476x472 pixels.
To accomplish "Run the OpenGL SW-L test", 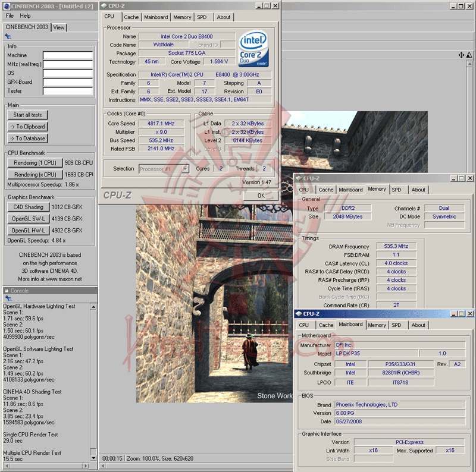I will 28,219.
